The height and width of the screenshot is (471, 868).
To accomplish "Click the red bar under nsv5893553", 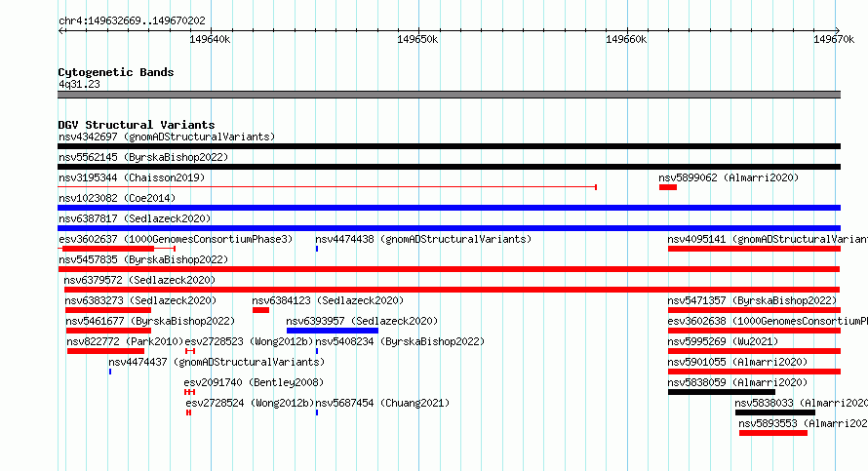I will point(772,433).
